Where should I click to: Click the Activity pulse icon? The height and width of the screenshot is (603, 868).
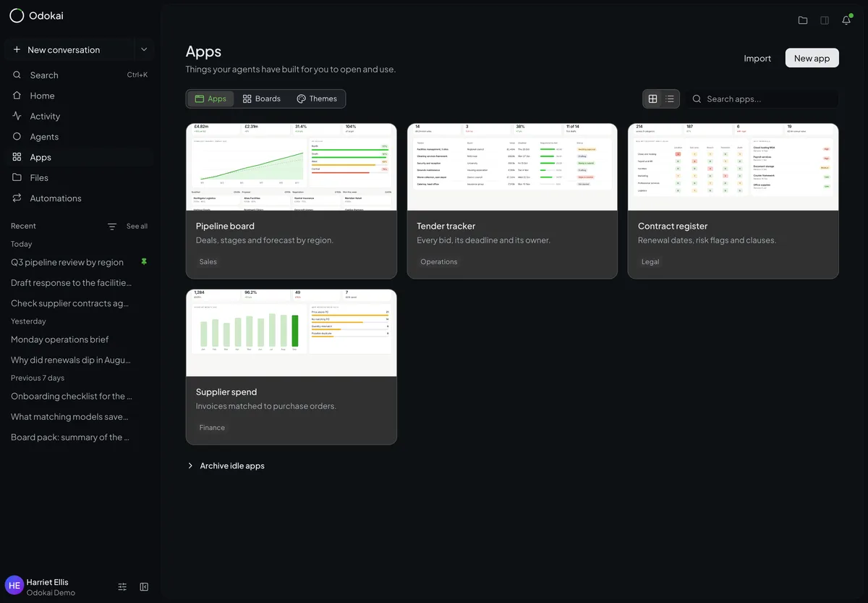[17, 116]
